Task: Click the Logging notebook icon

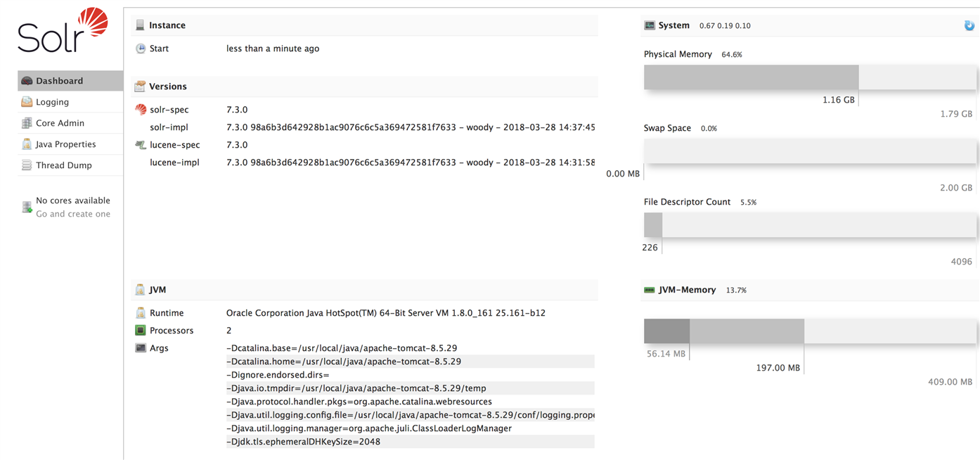Action: (x=27, y=102)
